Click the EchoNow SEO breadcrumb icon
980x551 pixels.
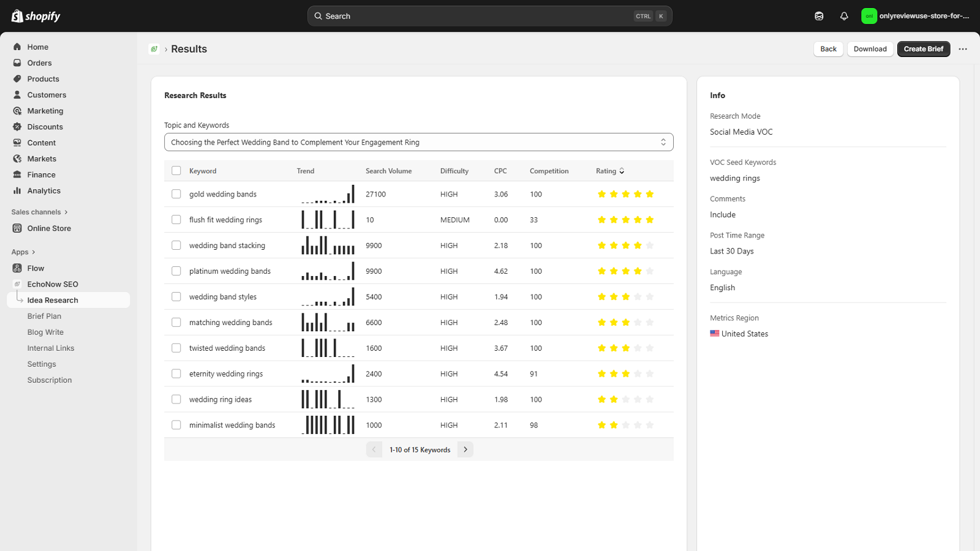click(x=154, y=49)
